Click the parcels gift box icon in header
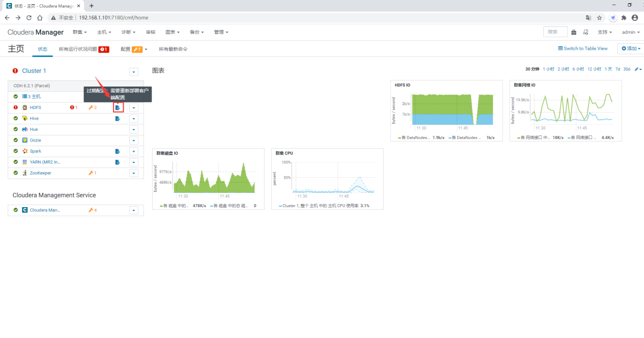The image size is (644, 338). coord(574,32)
